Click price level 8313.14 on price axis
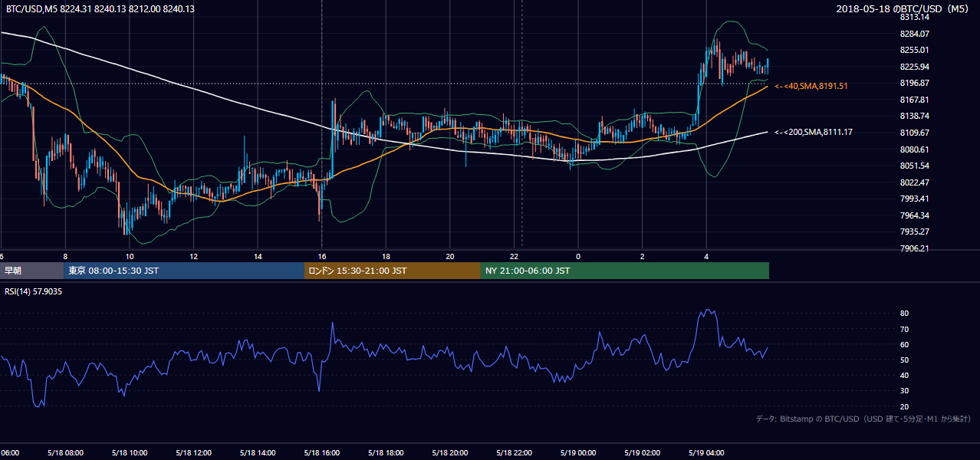This screenshot has height=460, width=980. [x=914, y=17]
